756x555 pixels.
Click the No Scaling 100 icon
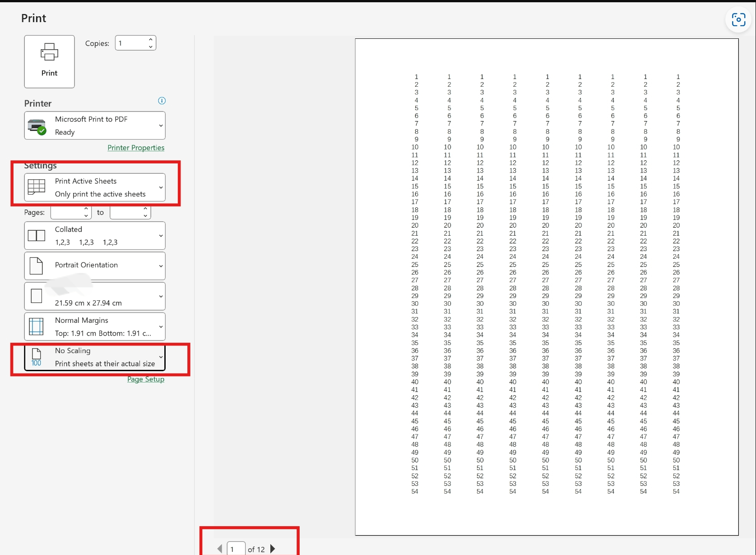click(37, 357)
